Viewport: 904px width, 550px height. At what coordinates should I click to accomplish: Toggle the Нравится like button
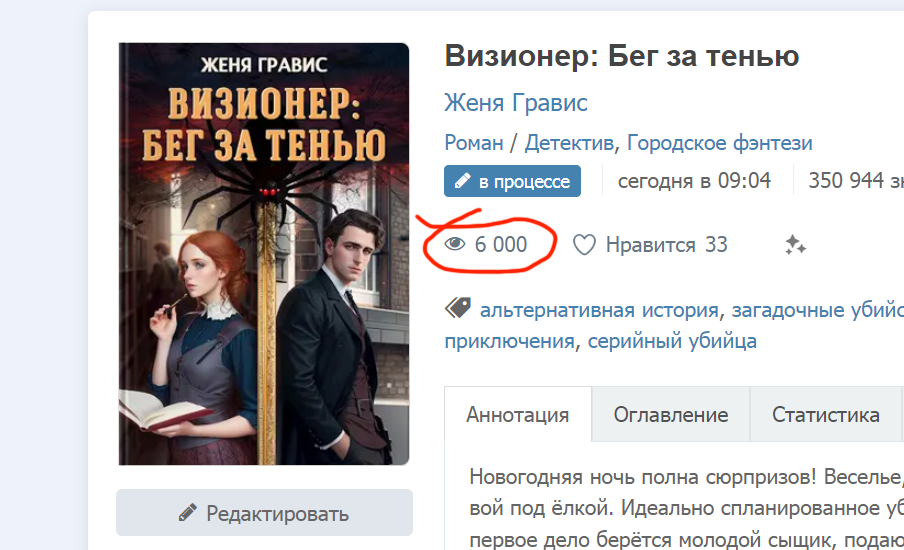650,245
